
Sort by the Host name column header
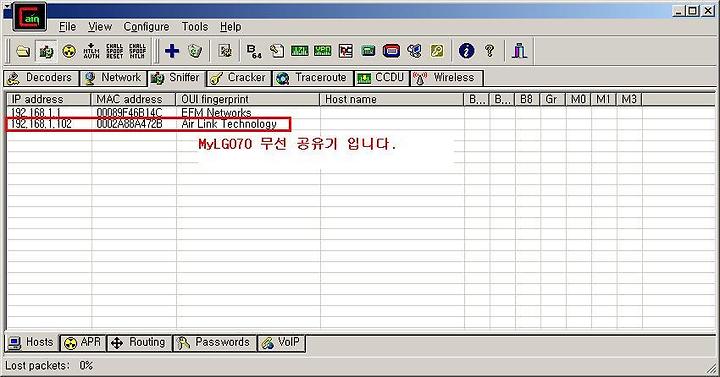[x=392, y=99]
